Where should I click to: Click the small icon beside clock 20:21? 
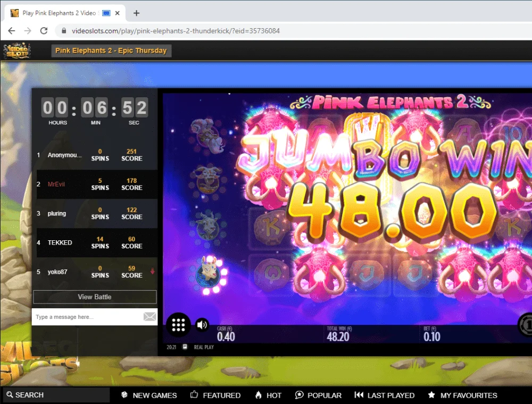click(x=185, y=347)
